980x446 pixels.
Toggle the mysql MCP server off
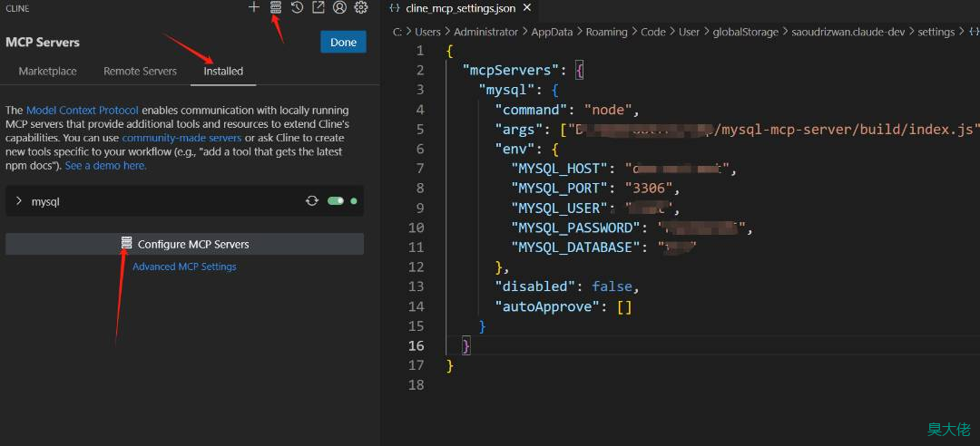[x=336, y=201]
